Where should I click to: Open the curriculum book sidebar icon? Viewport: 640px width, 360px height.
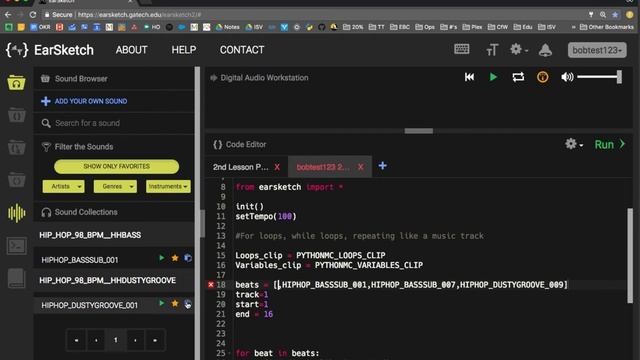[x=16, y=278]
